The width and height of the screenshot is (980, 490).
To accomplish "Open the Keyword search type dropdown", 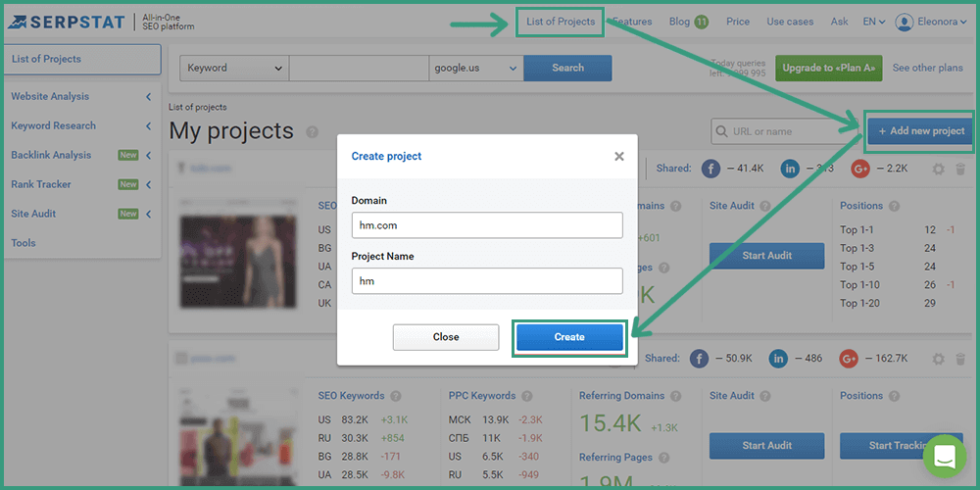I will pos(234,69).
